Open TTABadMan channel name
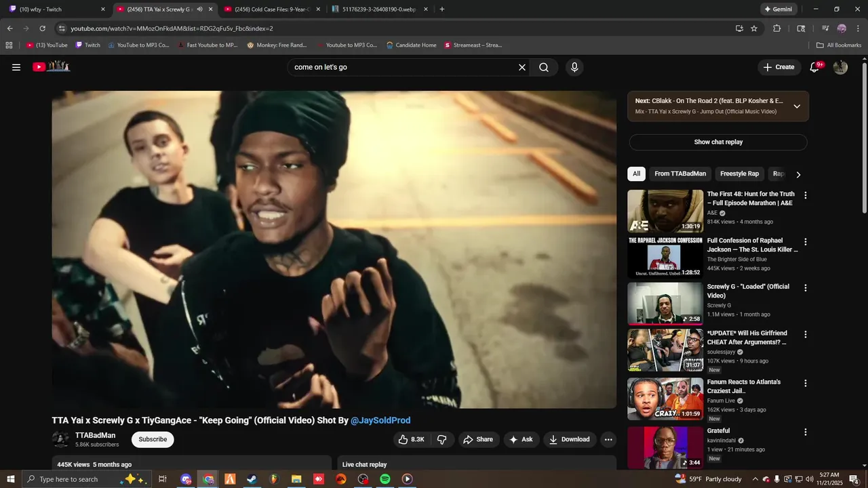 (95, 435)
